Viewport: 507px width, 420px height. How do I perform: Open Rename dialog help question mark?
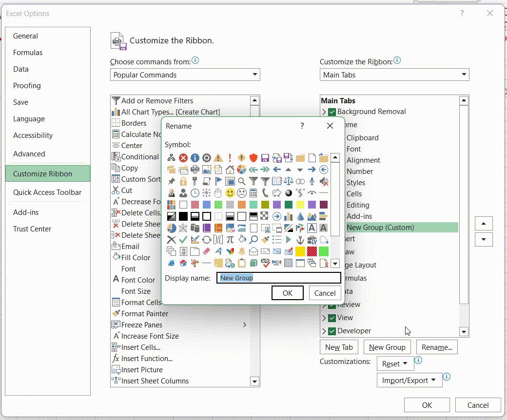(x=302, y=126)
